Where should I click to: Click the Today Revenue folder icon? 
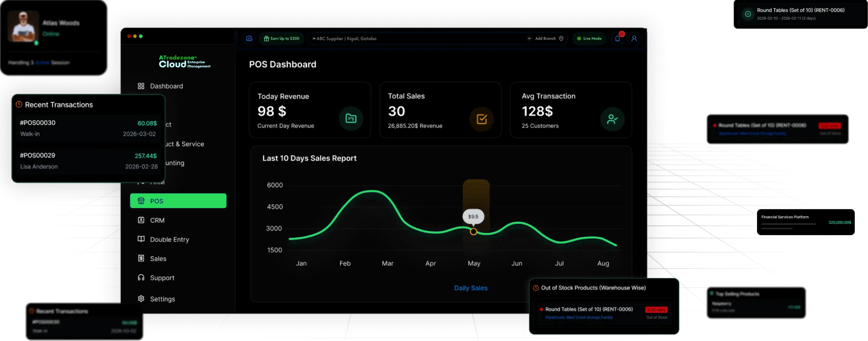351,118
